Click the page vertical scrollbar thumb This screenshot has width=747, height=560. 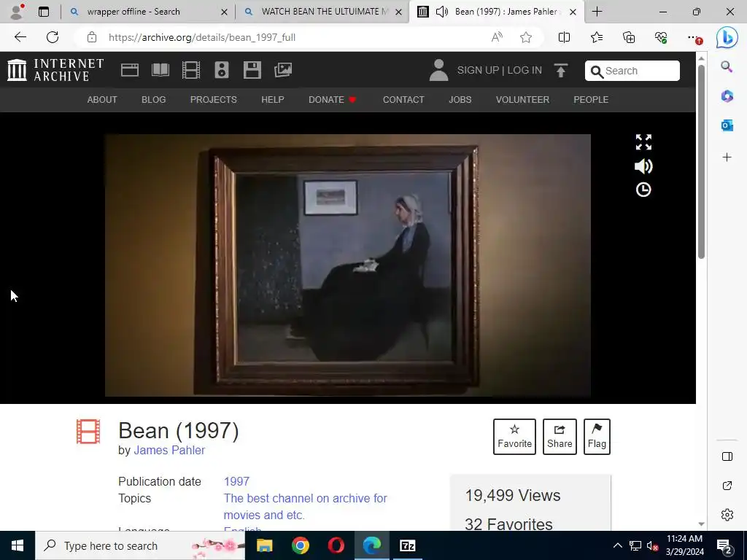(701, 162)
